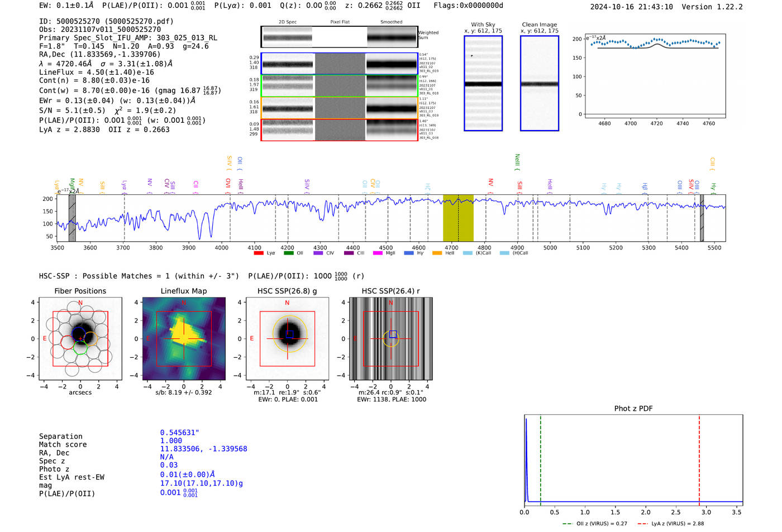Click the orange HeII legend swatch

click(437, 253)
